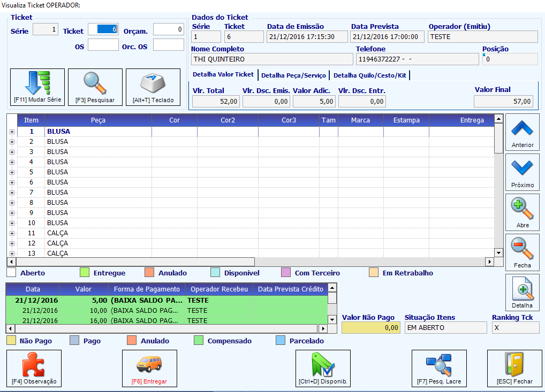
Task: Click Ctrl+D Disponib. tag button
Action: [323, 368]
